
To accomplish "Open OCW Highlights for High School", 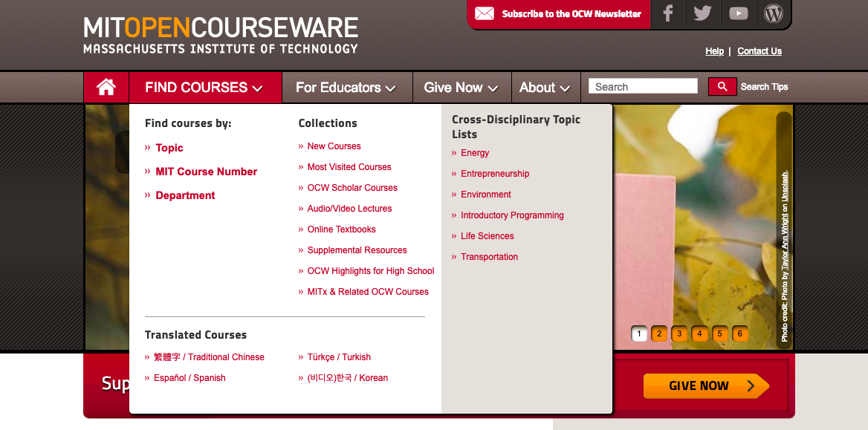I will click(x=371, y=270).
